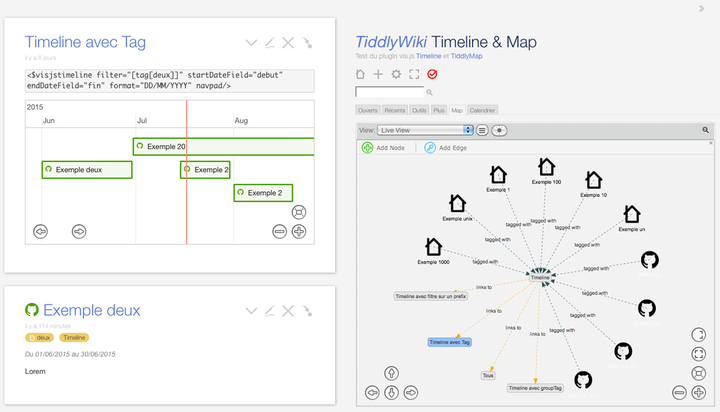
Task: Create a new tiddler with plus icon
Action: click(x=378, y=74)
